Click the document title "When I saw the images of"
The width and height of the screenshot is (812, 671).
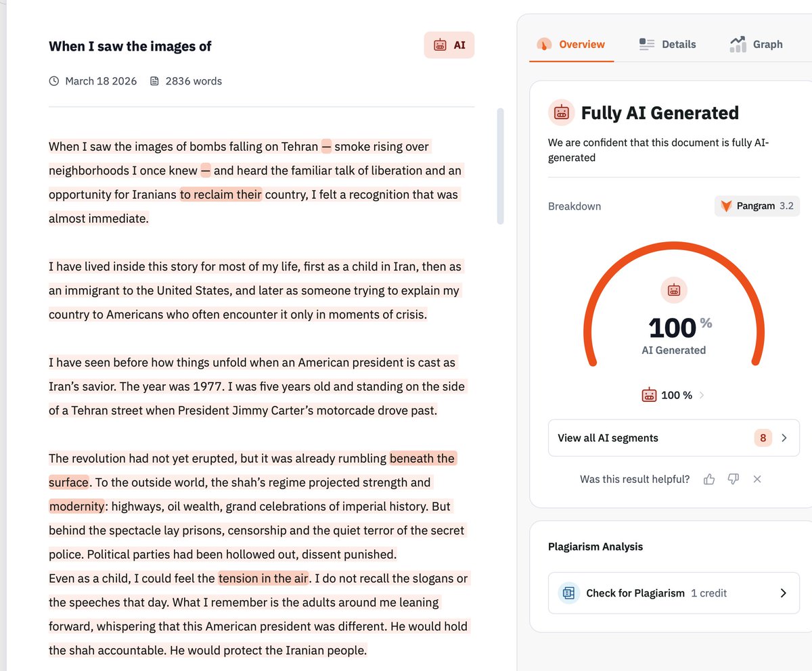point(130,46)
